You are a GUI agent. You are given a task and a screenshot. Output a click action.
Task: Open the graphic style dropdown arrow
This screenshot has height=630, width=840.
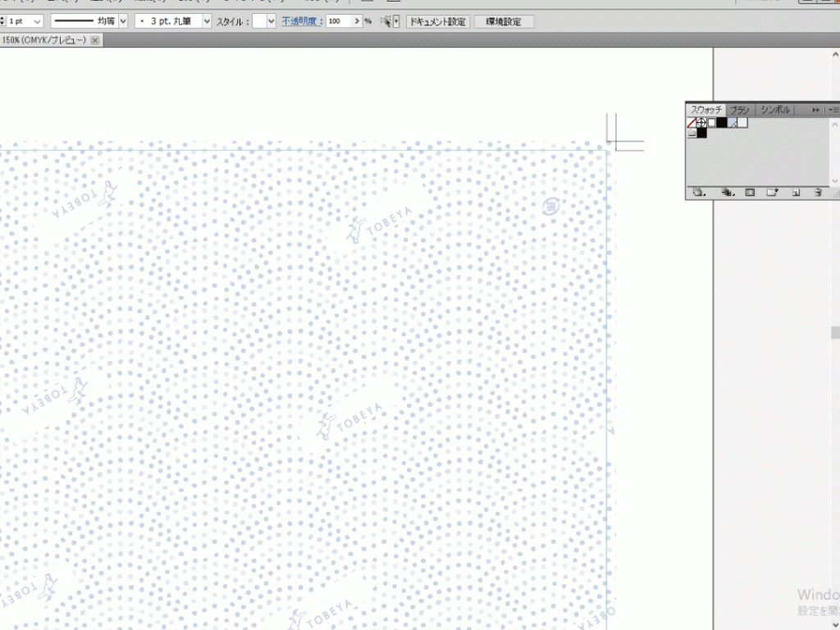click(x=271, y=21)
